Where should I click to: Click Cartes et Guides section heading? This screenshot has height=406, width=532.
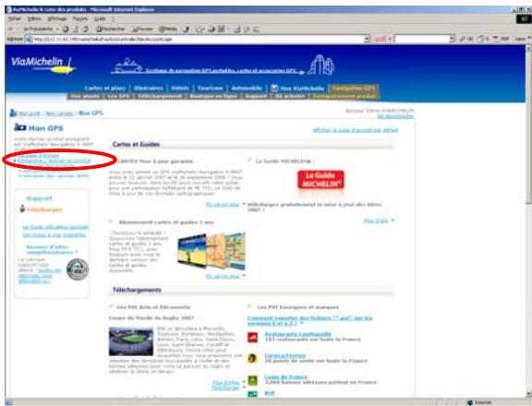point(136,144)
